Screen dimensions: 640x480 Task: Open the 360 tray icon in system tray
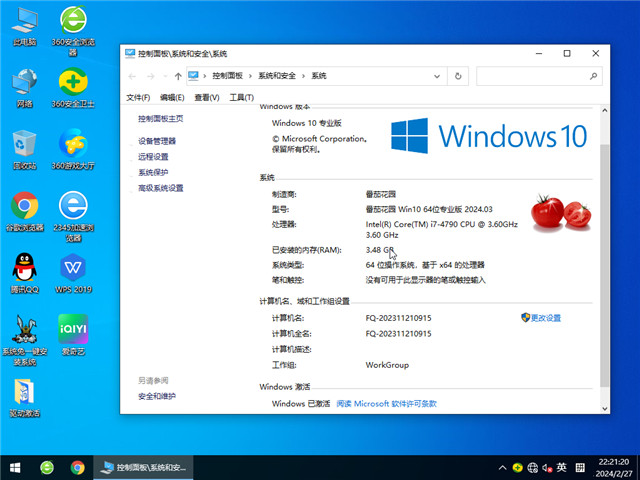pyautogui.click(x=518, y=468)
